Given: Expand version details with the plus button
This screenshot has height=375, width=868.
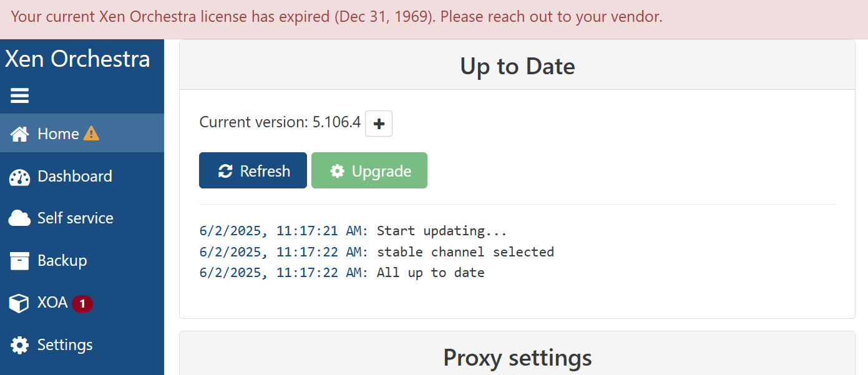Looking at the screenshot, I should [379, 124].
